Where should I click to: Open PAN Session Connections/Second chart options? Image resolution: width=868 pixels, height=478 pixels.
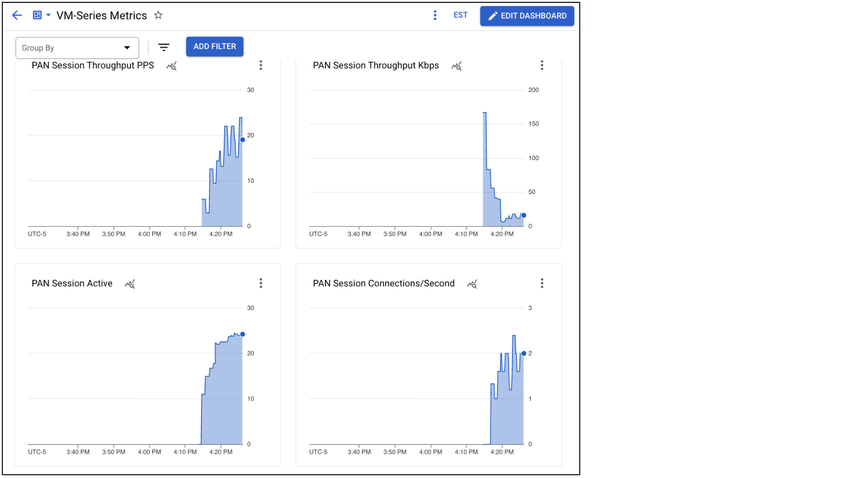(x=542, y=283)
